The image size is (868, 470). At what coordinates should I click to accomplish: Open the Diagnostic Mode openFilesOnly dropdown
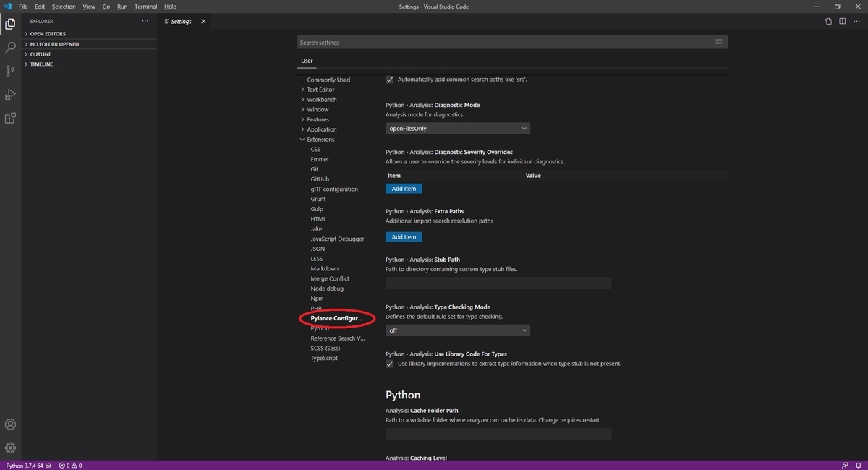(458, 128)
